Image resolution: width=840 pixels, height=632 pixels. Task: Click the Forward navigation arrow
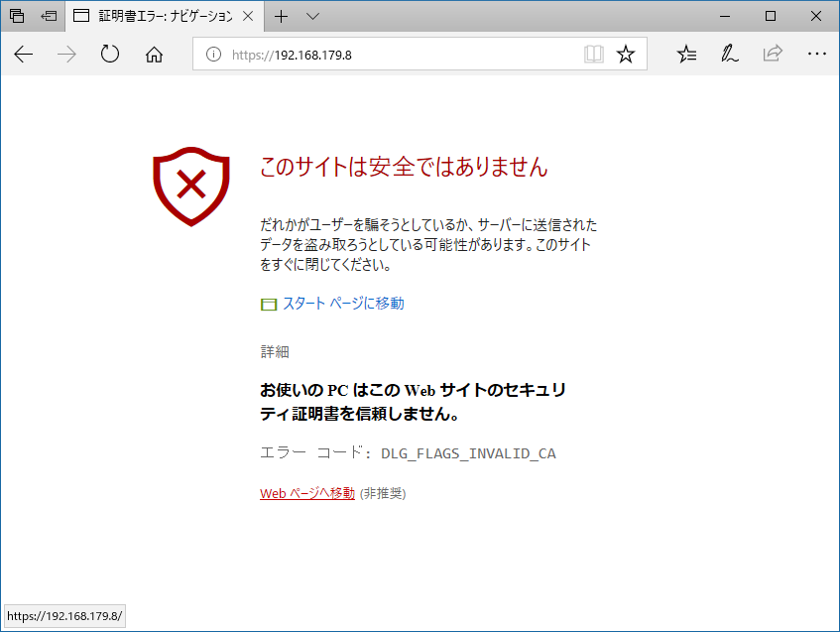[67, 55]
